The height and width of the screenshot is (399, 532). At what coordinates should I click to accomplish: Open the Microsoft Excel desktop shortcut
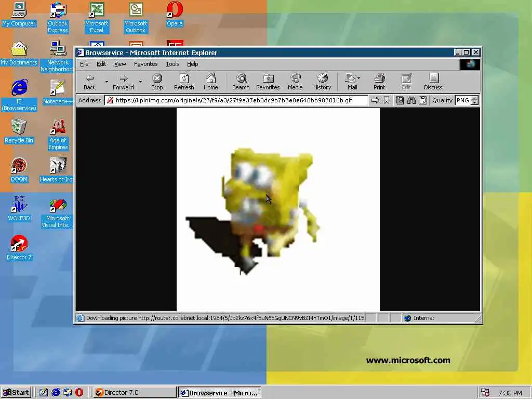click(x=97, y=18)
